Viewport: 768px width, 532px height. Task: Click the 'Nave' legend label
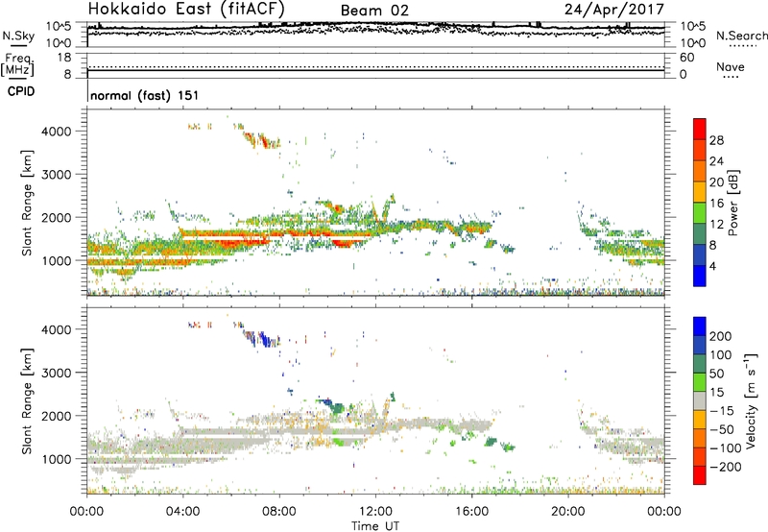coord(730,67)
